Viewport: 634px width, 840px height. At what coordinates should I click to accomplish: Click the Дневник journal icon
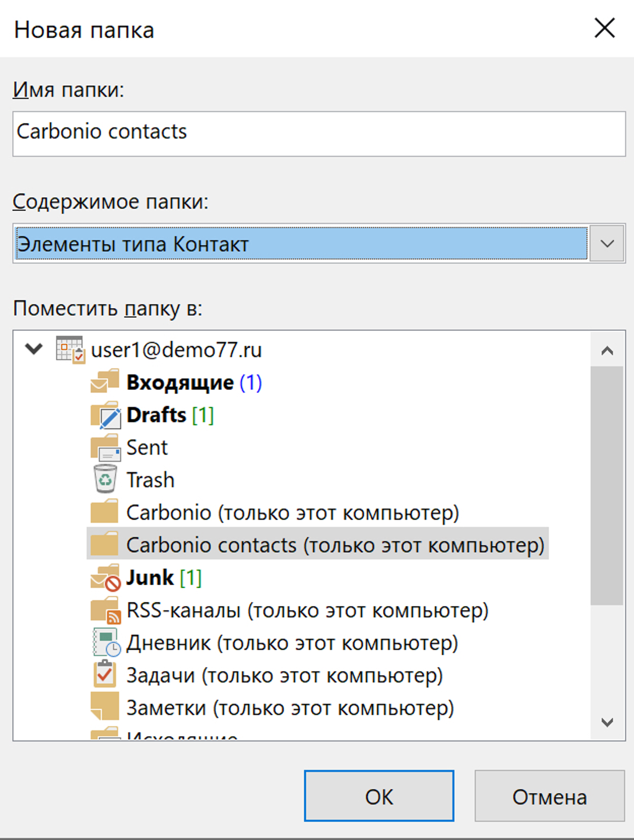click(x=105, y=643)
